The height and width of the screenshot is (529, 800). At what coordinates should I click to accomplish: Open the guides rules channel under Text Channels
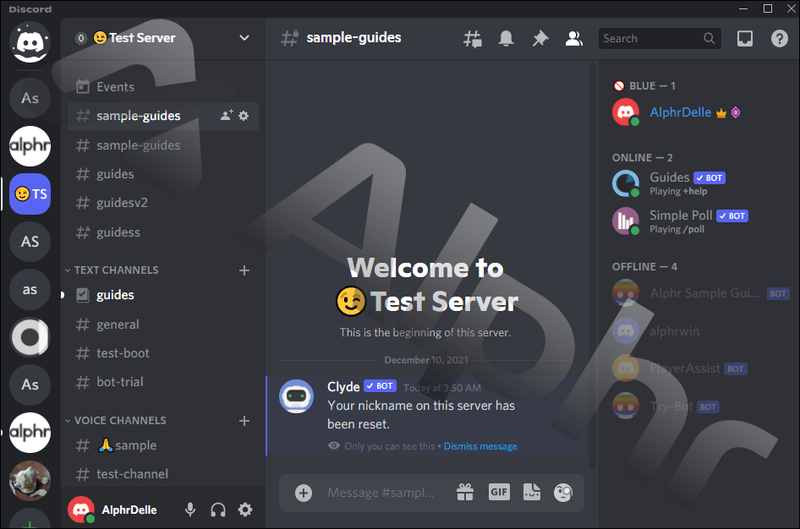click(x=163, y=295)
